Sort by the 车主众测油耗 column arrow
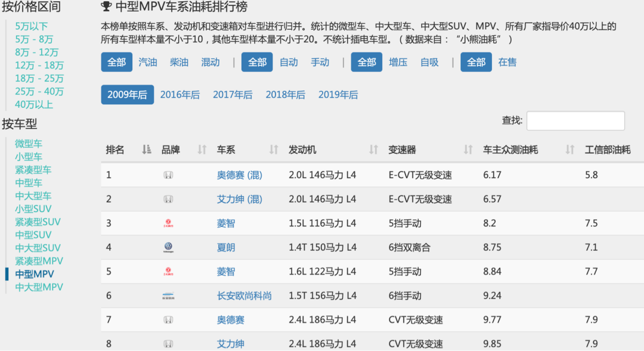 tap(569, 150)
